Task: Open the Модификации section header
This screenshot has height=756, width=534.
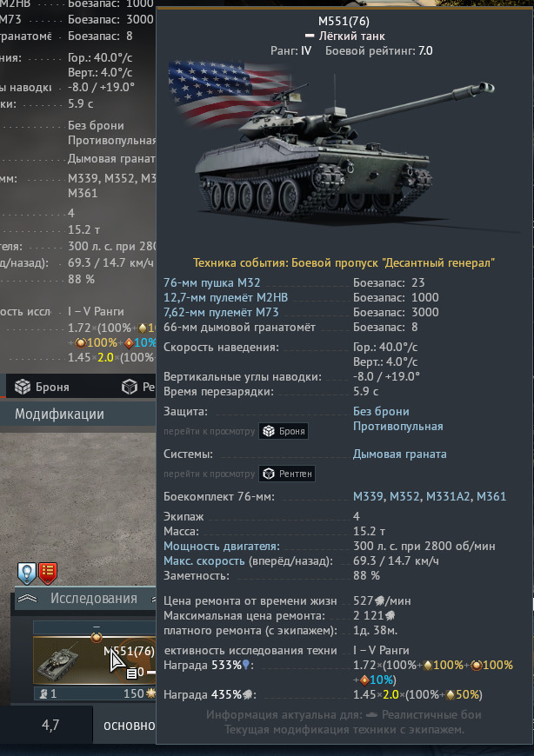Action: click(59, 414)
